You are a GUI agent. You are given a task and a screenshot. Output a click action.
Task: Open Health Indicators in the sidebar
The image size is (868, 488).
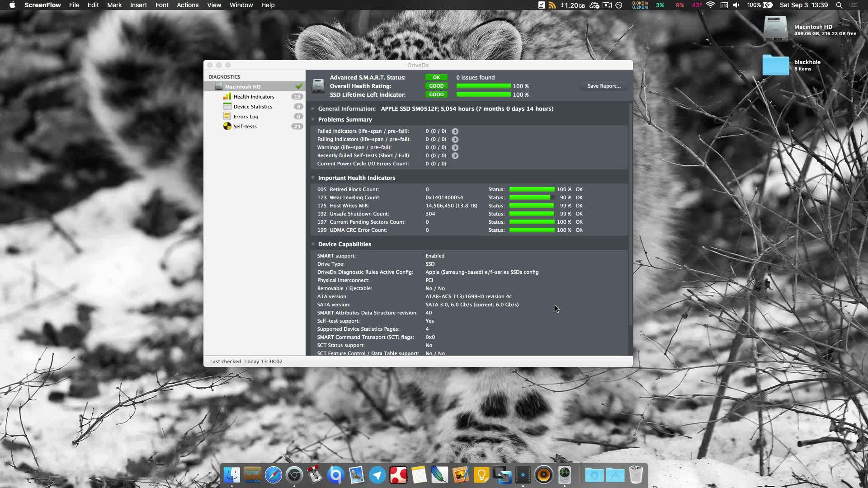(254, 97)
